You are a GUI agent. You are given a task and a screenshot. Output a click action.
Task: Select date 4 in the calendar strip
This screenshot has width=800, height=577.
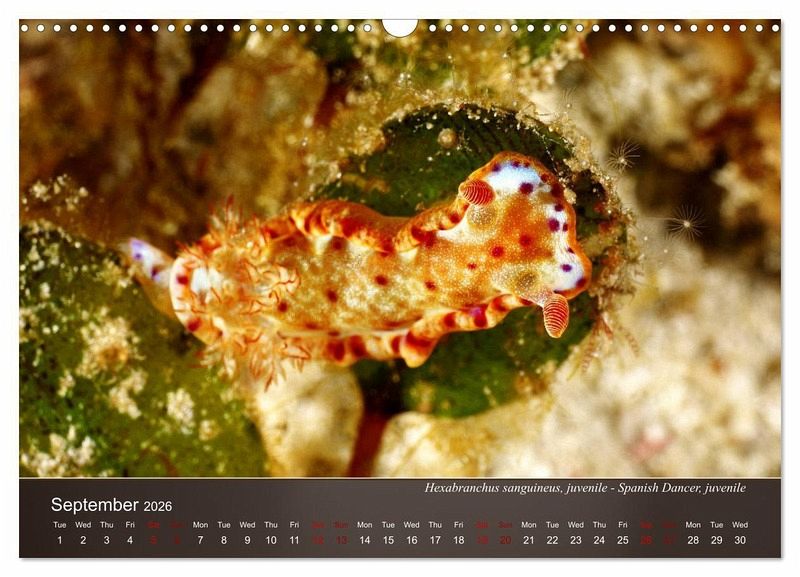coord(130,540)
